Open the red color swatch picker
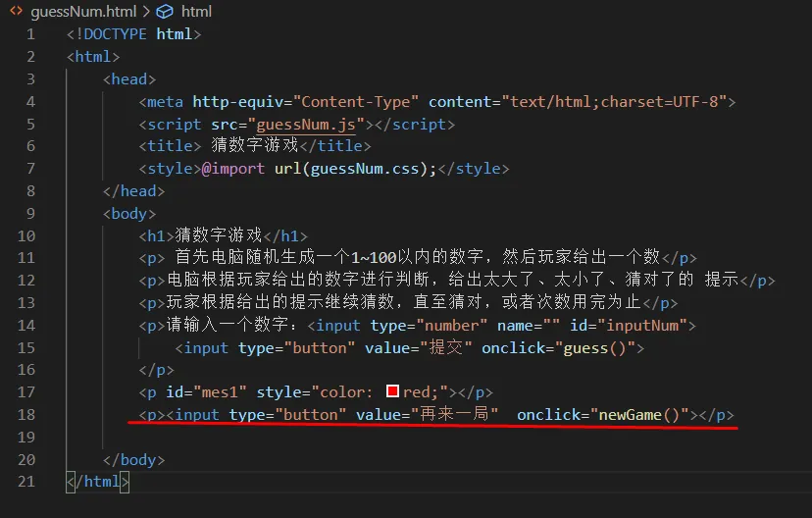Image resolution: width=812 pixels, height=518 pixels. tap(392, 392)
